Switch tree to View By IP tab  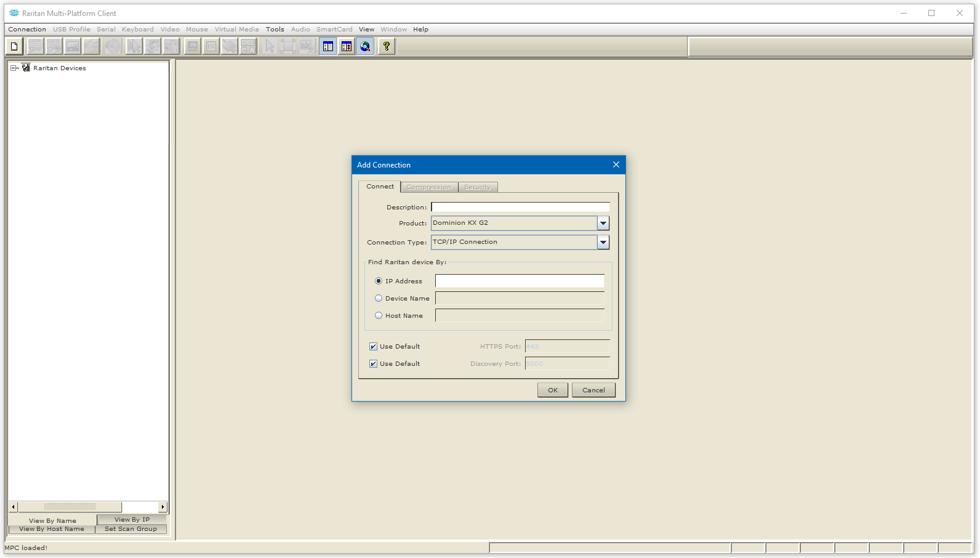pyautogui.click(x=132, y=519)
